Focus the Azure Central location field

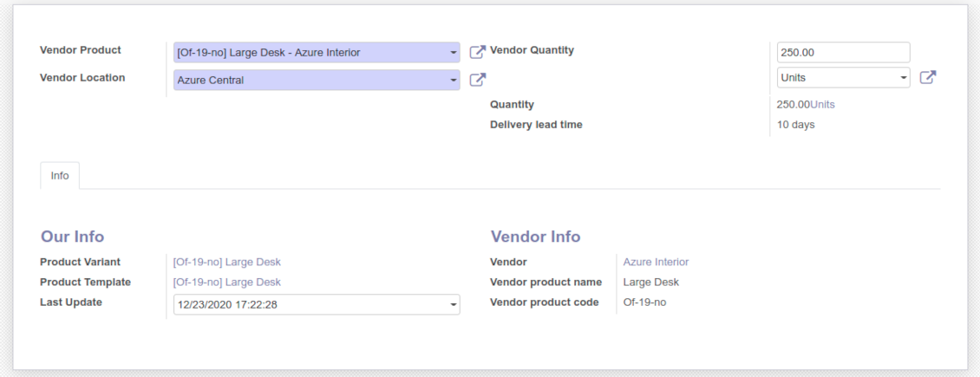(x=308, y=81)
